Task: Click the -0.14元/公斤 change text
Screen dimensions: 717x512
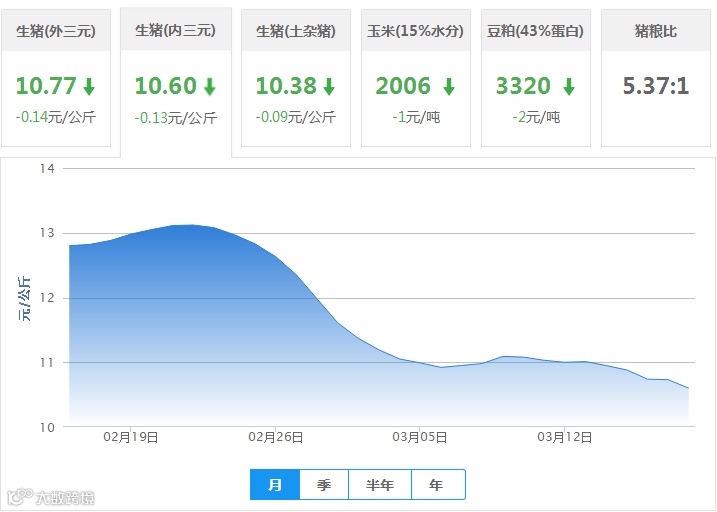Action: coord(56,117)
